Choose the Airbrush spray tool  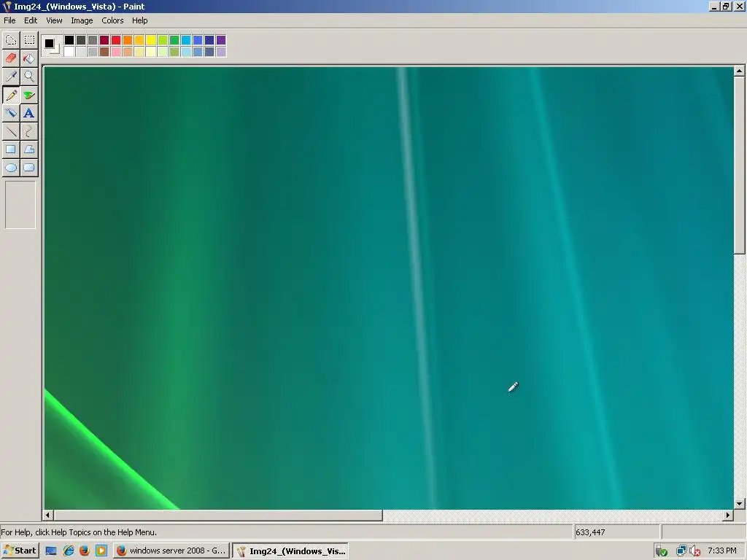[11, 113]
